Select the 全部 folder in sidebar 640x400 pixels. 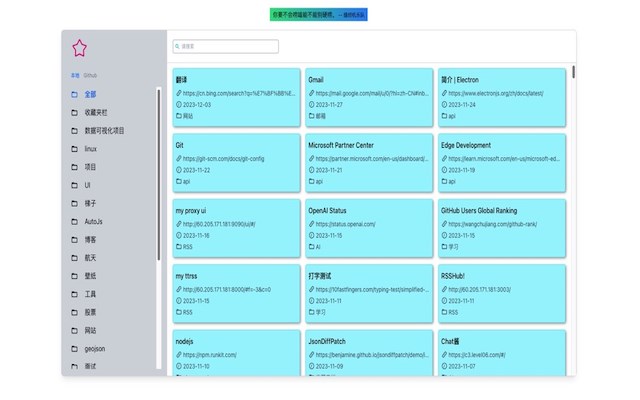[90, 94]
